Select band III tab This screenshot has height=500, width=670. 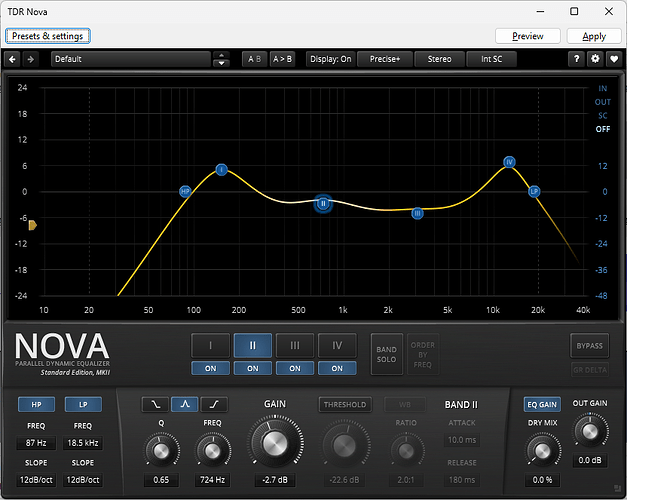click(295, 345)
